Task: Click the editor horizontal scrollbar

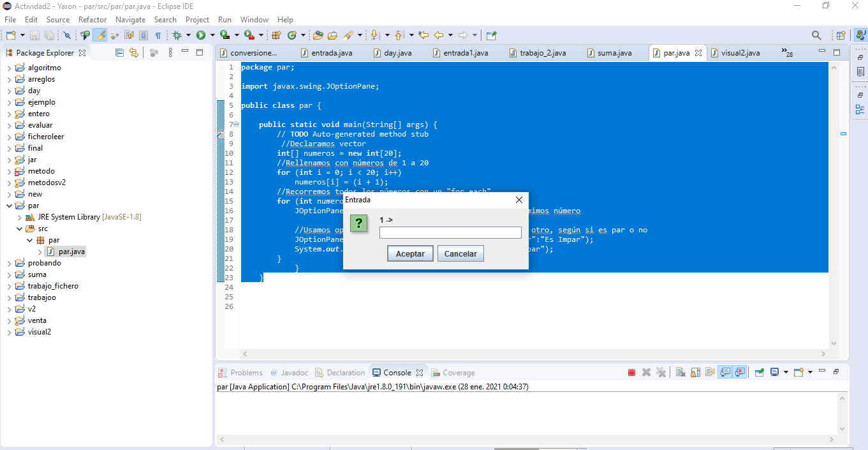Action: [533, 354]
